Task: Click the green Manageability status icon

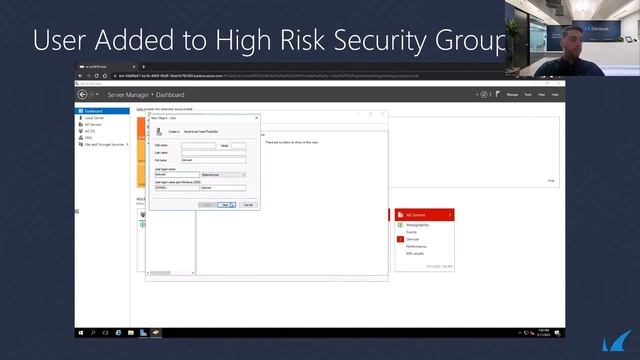Action: coord(400,225)
